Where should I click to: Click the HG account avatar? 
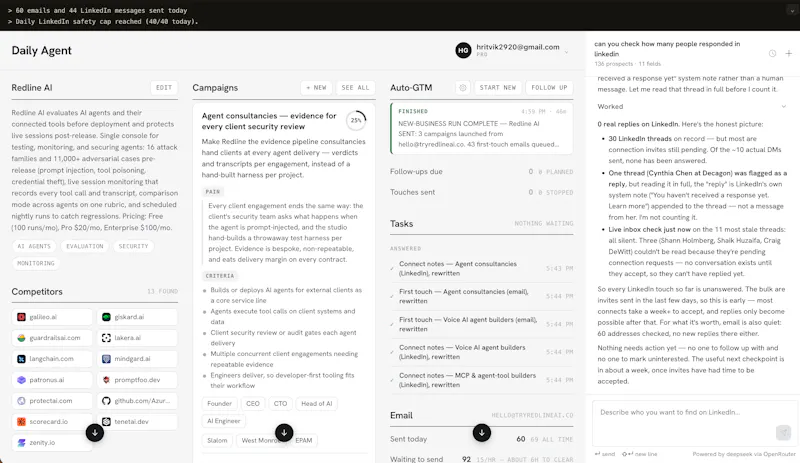(463, 51)
